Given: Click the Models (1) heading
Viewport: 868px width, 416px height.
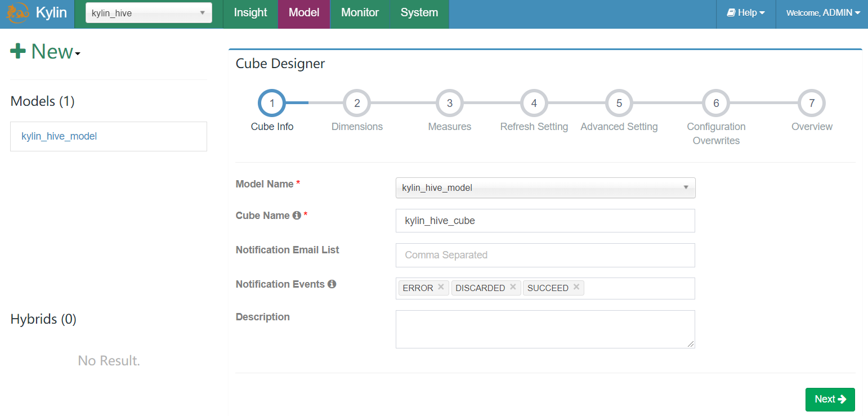Looking at the screenshot, I should (x=43, y=101).
